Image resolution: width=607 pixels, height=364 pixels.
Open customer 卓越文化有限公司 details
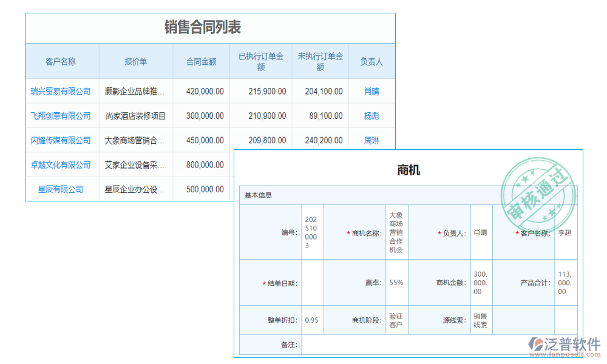[x=61, y=164]
